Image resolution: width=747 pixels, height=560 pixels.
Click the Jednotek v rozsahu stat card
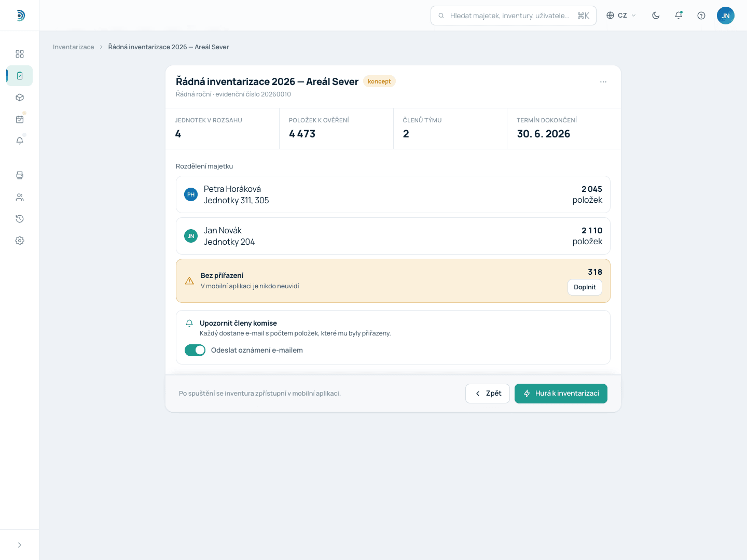(x=222, y=129)
